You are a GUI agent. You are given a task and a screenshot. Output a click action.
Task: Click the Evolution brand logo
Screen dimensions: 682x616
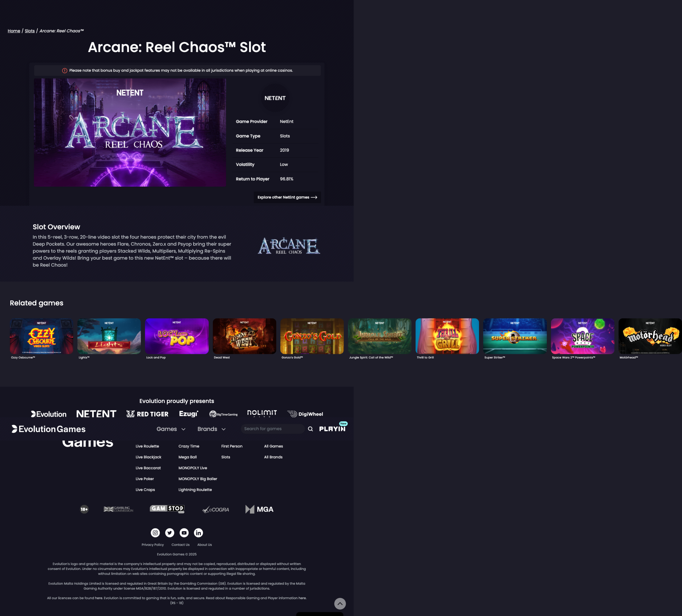click(x=49, y=414)
